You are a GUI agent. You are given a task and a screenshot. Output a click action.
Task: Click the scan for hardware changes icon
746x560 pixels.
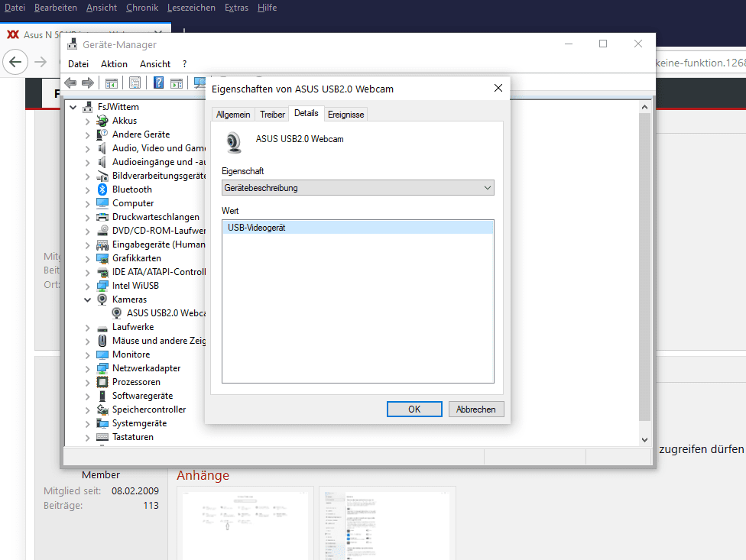(x=199, y=83)
